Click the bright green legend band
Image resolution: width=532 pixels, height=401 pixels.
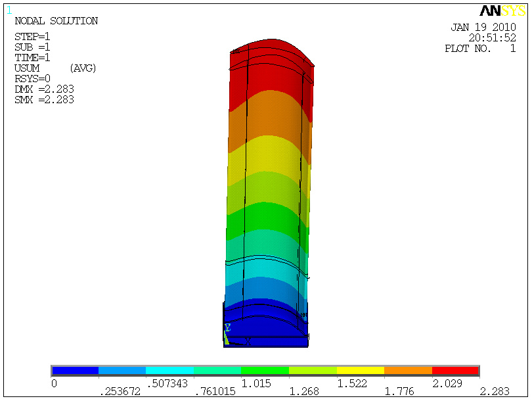(265, 371)
